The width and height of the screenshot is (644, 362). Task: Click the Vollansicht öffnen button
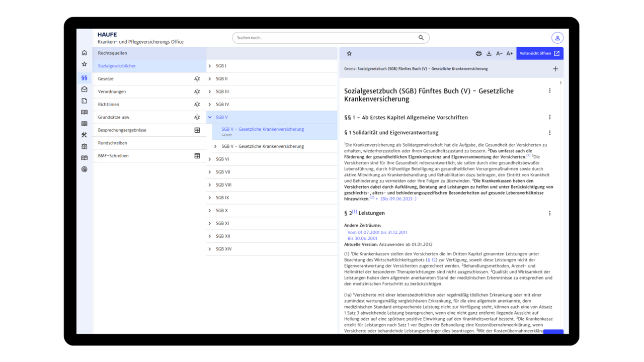(540, 53)
